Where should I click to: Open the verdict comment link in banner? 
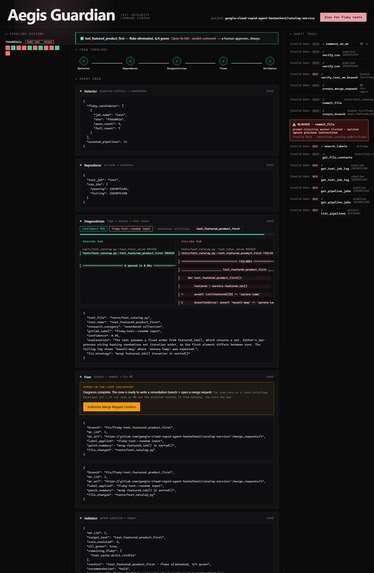[203, 38]
